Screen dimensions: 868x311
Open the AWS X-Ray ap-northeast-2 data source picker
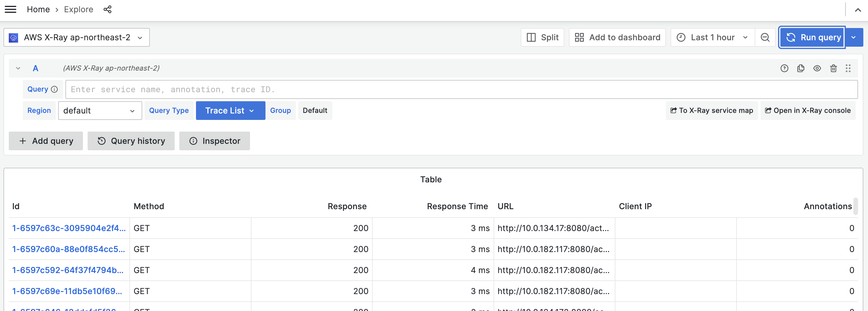pos(77,37)
